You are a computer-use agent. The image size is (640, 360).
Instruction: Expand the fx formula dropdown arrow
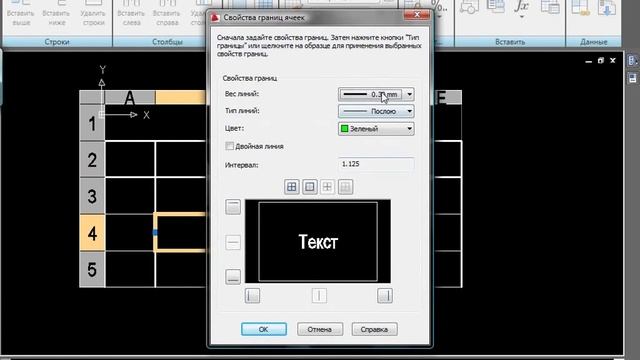pos(522,17)
